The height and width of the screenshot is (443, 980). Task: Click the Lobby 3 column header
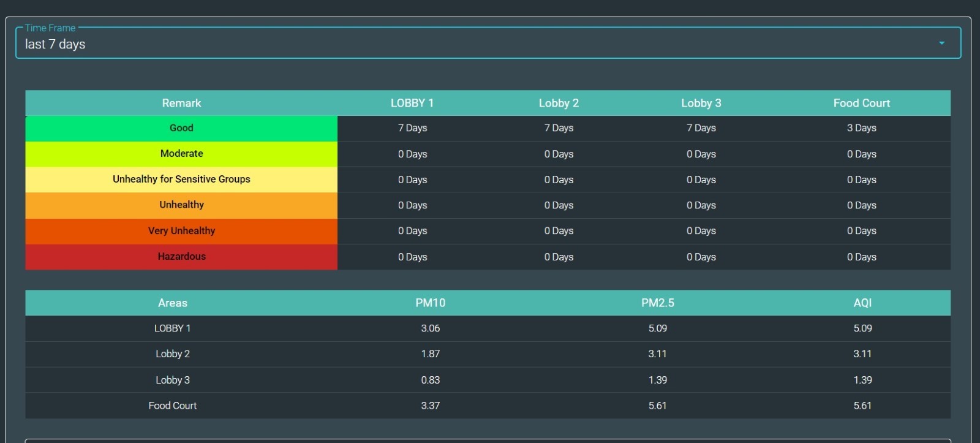tap(701, 103)
